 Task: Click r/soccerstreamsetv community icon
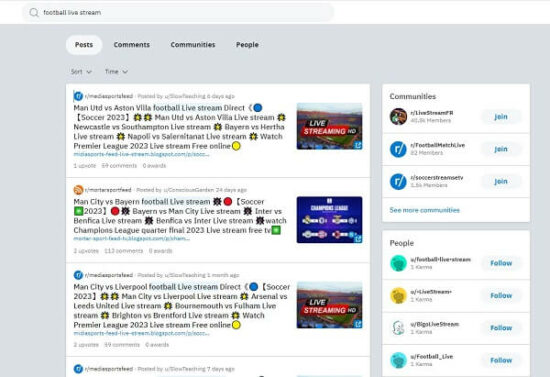(398, 181)
